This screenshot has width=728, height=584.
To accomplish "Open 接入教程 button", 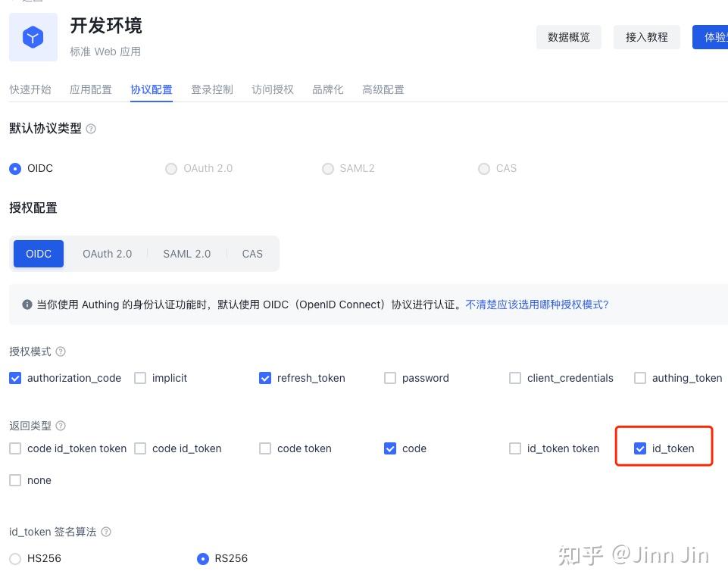I will 647,37.
